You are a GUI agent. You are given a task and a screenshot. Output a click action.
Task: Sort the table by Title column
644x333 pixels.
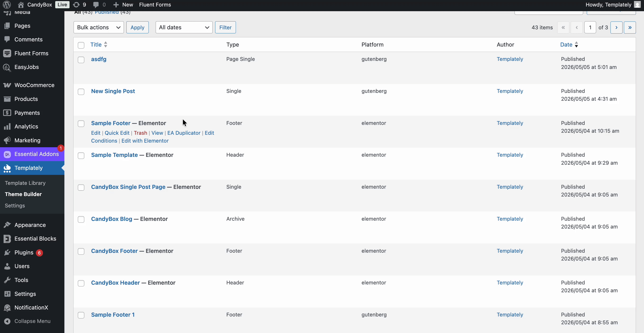click(x=99, y=45)
